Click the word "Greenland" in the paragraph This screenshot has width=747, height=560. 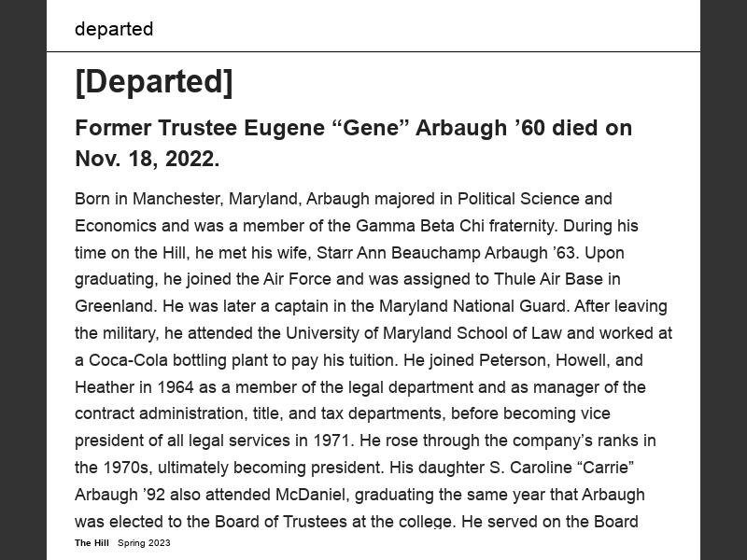click(116, 306)
